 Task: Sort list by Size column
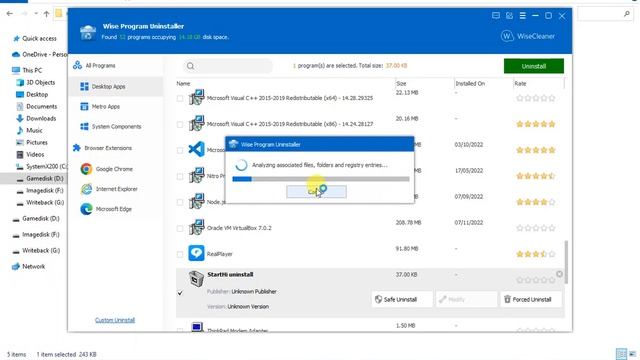pyautogui.click(x=401, y=83)
